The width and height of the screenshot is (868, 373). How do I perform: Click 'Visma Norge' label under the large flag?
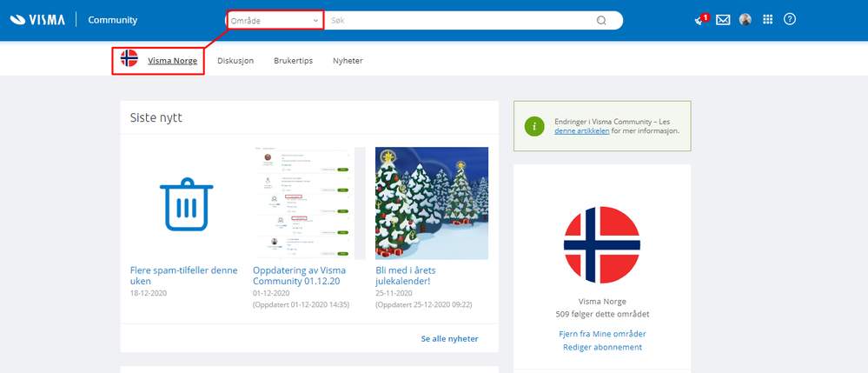[x=602, y=302]
